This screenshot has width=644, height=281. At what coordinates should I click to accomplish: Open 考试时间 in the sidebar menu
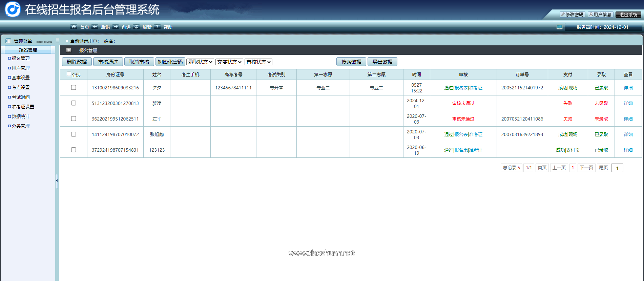pos(21,97)
